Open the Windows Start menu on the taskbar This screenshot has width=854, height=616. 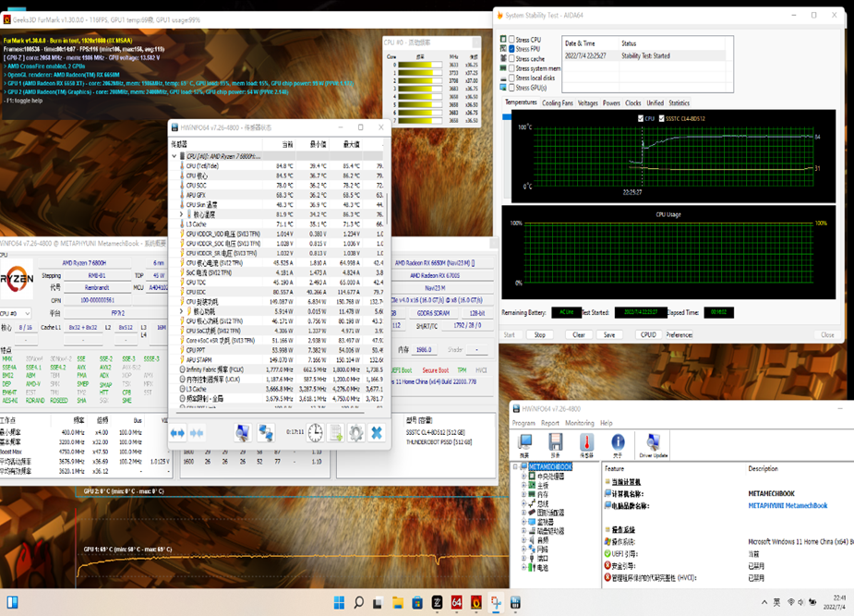pos(339,602)
